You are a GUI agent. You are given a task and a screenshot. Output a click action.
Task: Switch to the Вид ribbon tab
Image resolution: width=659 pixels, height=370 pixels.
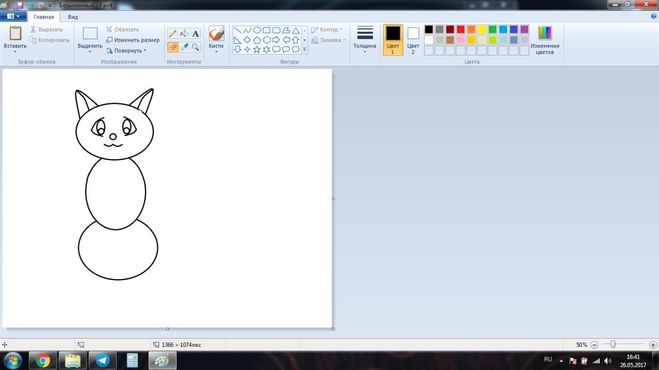[x=73, y=17]
